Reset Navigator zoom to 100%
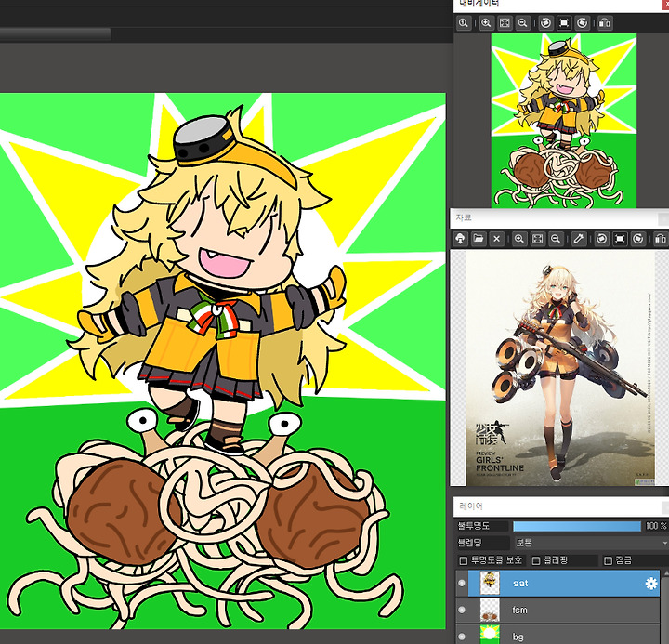Image resolution: width=669 pixels, height=644 pixels. [464, 23]
